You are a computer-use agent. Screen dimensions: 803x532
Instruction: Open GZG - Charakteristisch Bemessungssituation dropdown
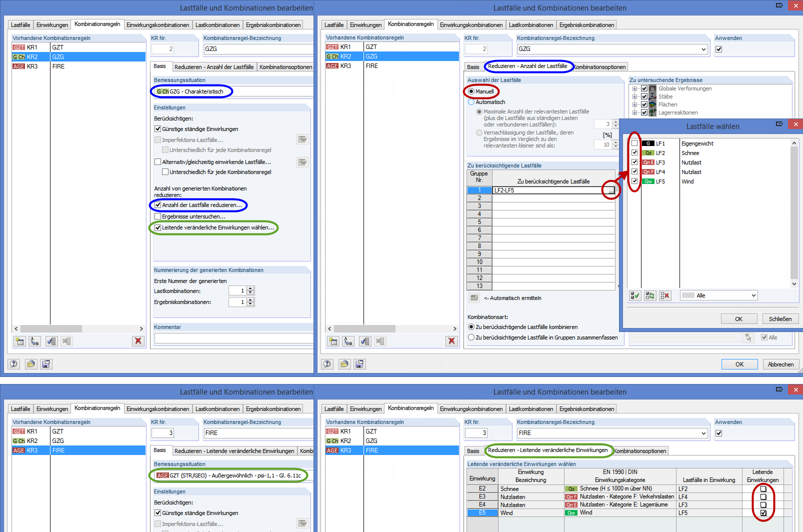234,91
